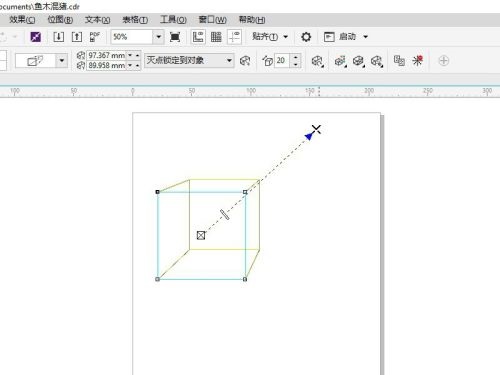Open the 文本(X) menu

97,20
